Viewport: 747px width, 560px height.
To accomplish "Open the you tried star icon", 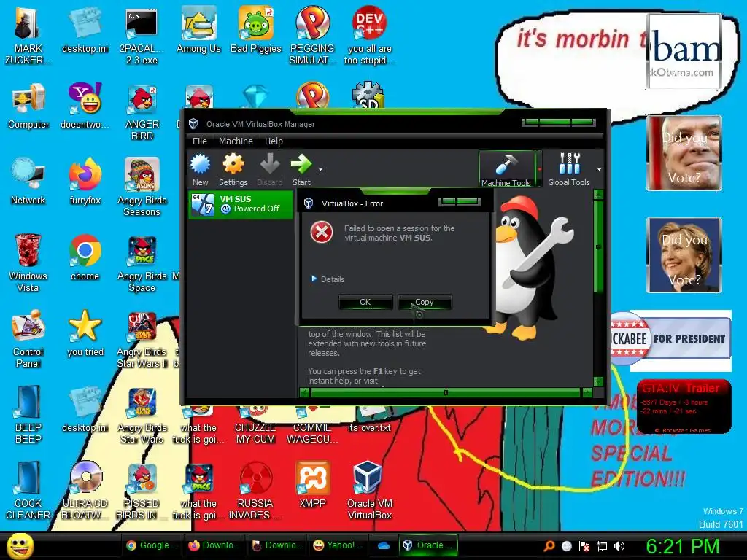I will [x=85, y=332].
